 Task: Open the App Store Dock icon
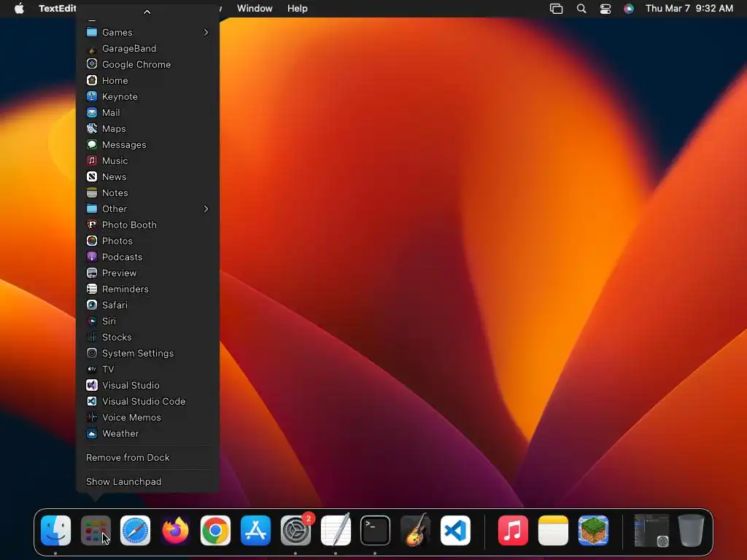255,530
